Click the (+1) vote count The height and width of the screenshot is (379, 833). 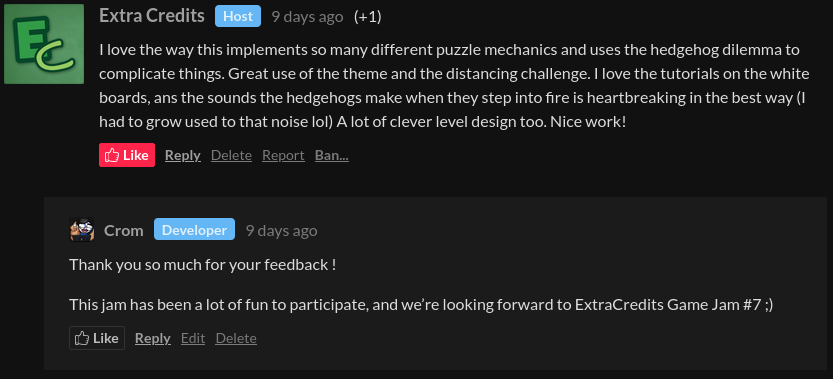point(368,16)
